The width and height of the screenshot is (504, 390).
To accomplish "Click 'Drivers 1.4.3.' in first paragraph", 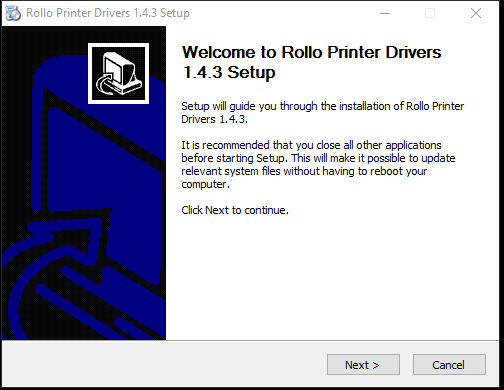I will click(214, 119).
